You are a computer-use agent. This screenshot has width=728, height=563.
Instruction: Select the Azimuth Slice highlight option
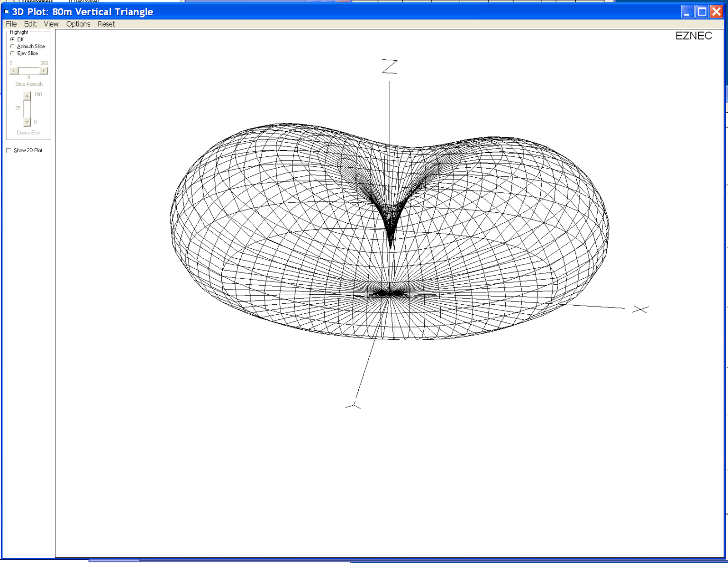tap(12, 46)
